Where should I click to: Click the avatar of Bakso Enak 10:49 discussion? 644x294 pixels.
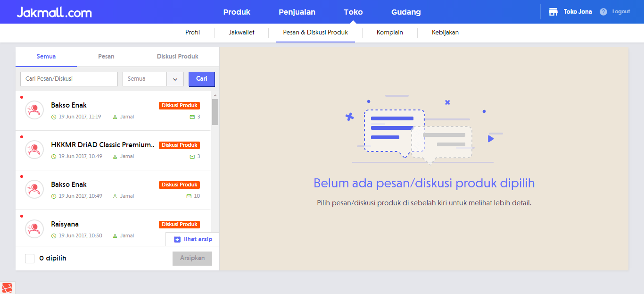pos(34,189)
